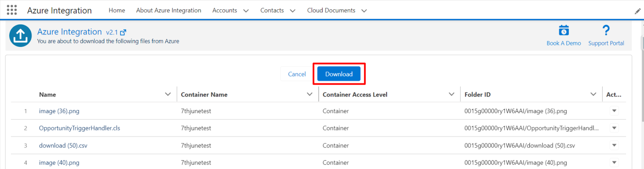Viewport: 644px width, 169px height.
Task: Open the Support Portal link
Action: click(x=606, y=43)
